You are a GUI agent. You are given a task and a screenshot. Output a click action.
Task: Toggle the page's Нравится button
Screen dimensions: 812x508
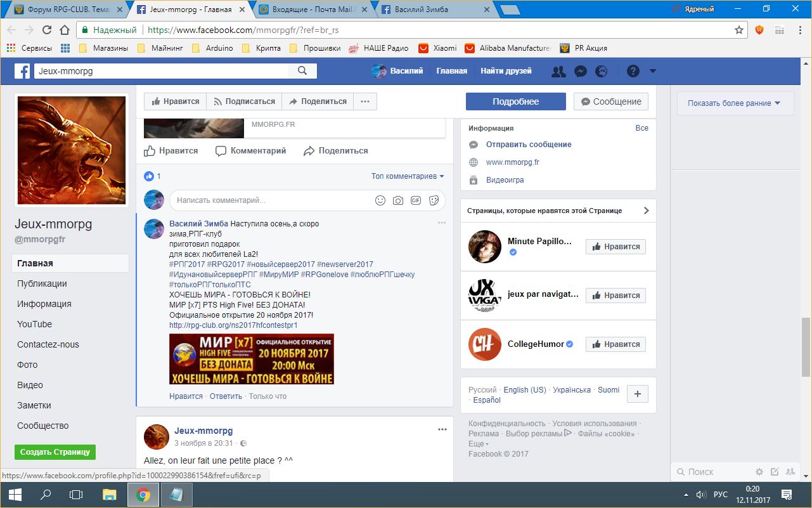175,101
